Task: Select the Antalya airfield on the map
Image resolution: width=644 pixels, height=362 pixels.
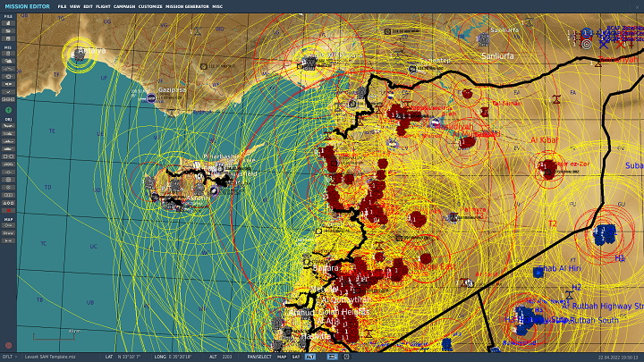Action: (80, 54)
